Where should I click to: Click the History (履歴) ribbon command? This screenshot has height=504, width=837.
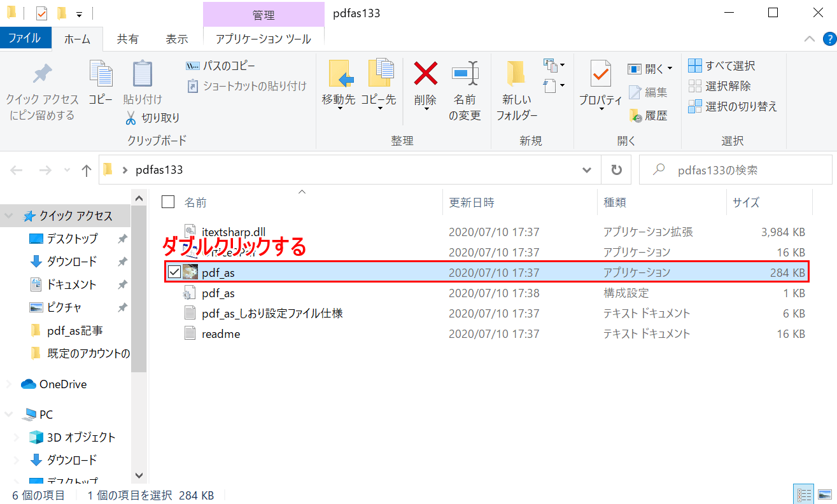tap(648, 116)
